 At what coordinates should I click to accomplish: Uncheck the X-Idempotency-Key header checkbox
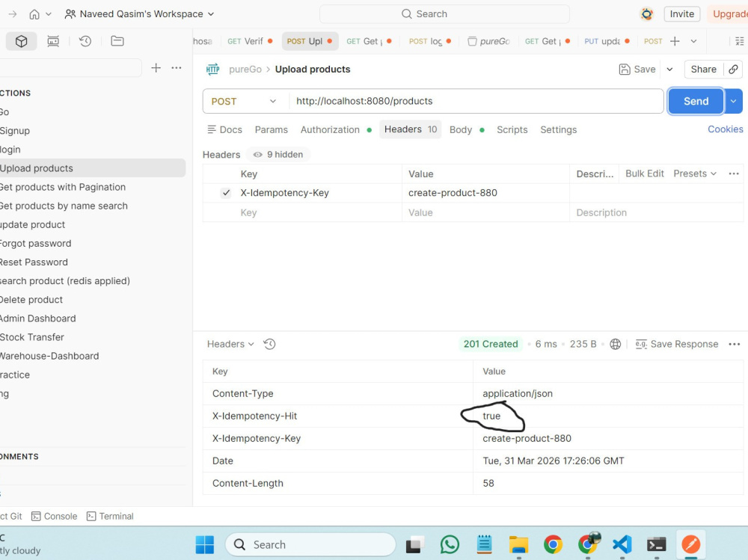point(226,193)
